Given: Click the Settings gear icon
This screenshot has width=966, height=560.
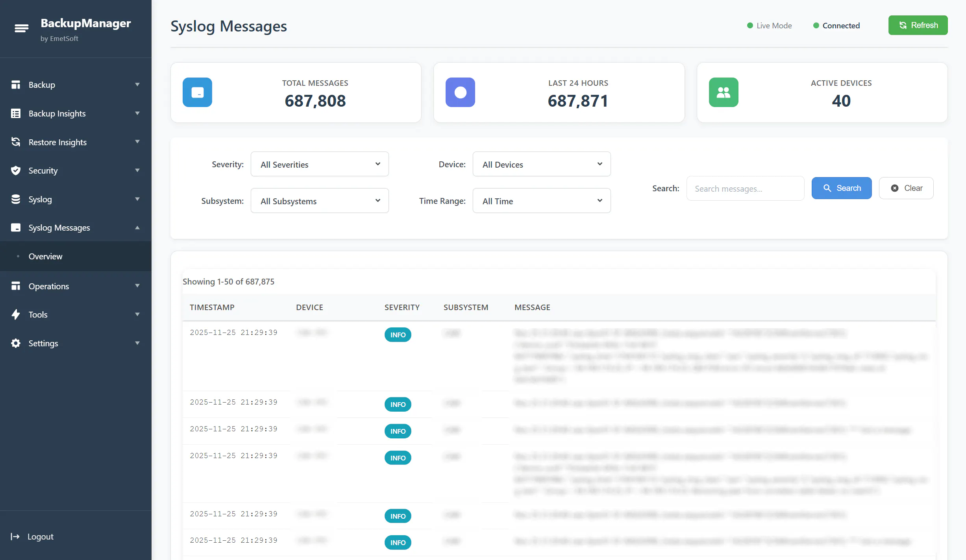Looking at the screenshot, I should pyautogui.click(x=16, y=343).
